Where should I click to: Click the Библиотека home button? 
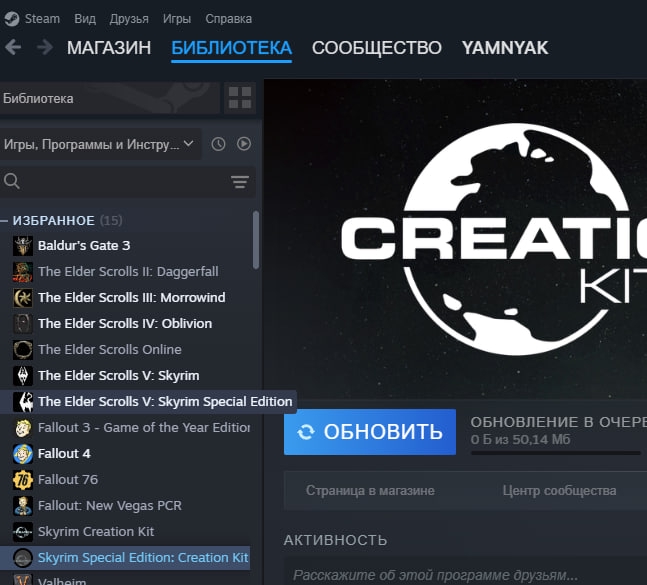109,98
